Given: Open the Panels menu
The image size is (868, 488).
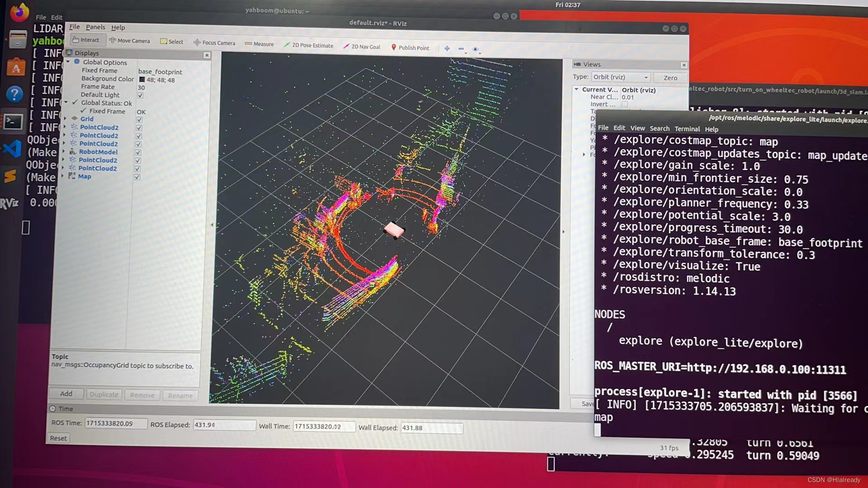Looking at the screenshot, I should (x=95, y=27).
